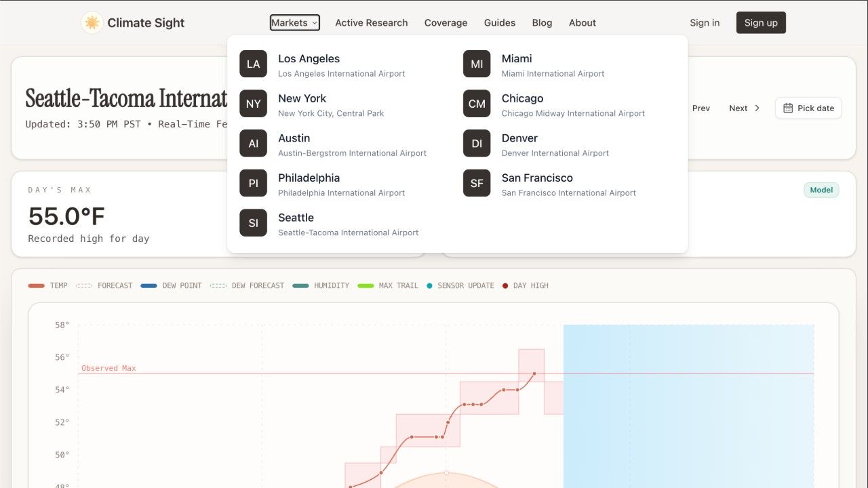Click the NY New York badge icon

click(253, 104)
